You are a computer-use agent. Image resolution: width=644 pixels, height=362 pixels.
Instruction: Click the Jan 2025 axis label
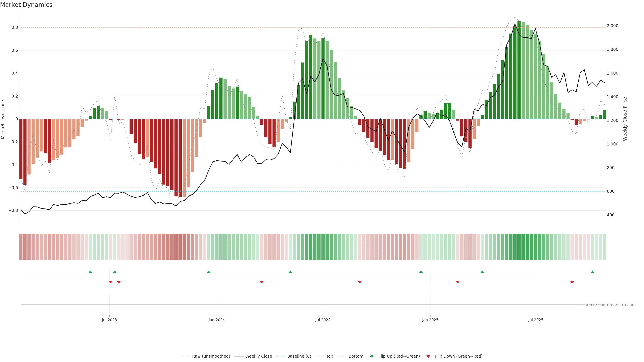point(430,320)
